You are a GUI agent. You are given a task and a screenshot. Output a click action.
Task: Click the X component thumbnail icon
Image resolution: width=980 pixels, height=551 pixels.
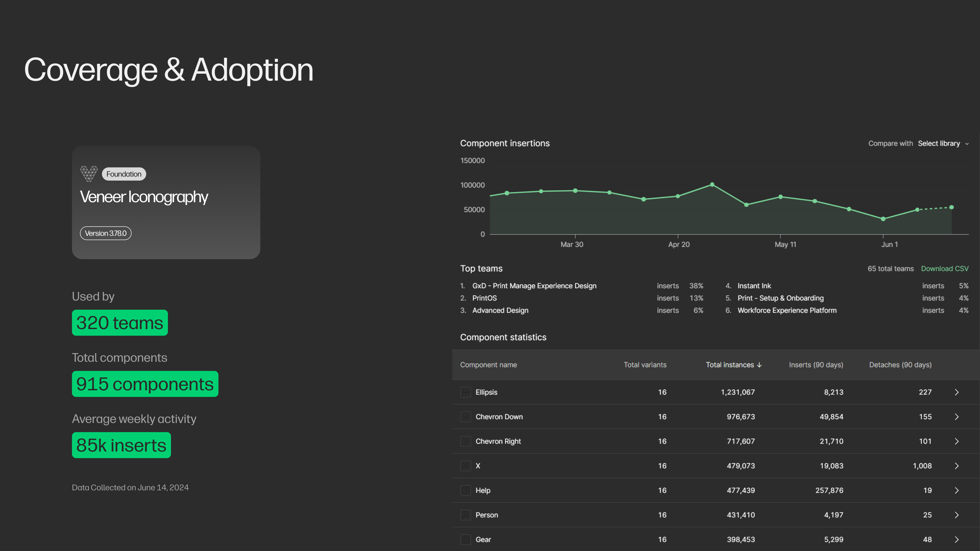click(x=466, y=466)
